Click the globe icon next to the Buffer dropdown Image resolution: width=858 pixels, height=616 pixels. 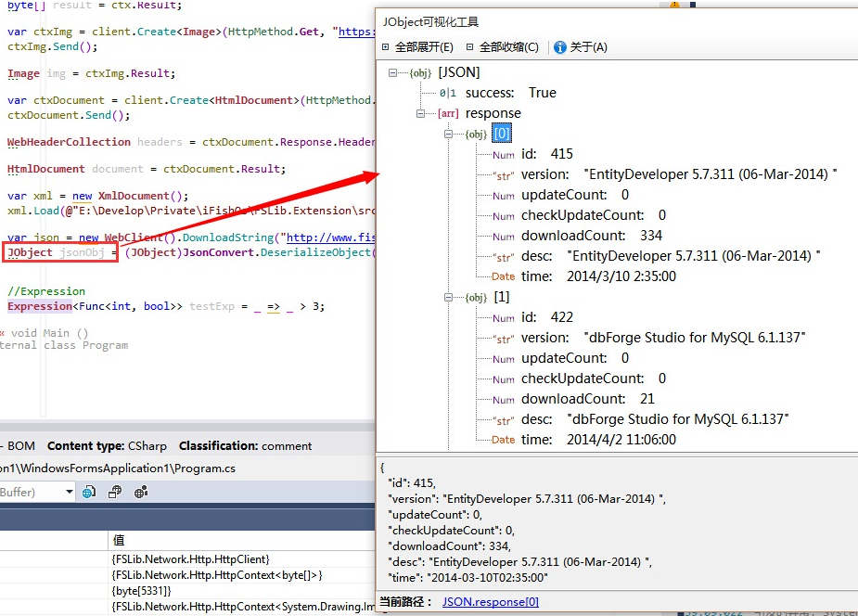pyautogui.click(x=89, y=492)
